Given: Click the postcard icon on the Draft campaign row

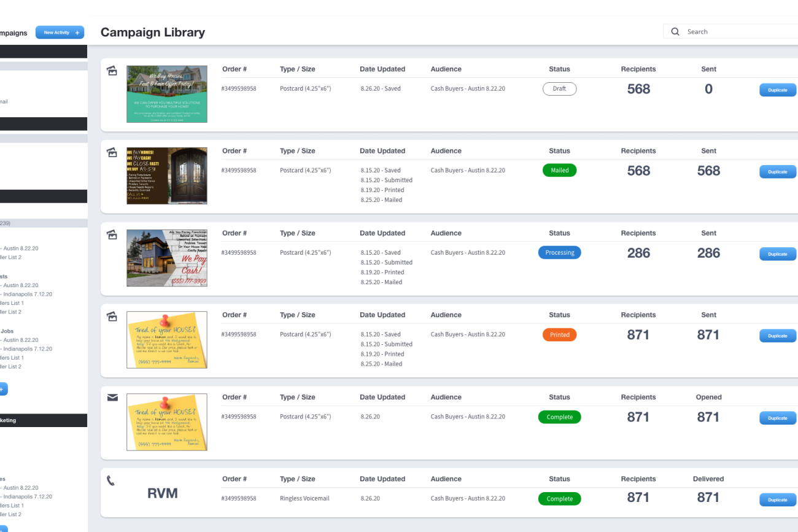Looking at the screenshot, I should (x=112, y=71).
